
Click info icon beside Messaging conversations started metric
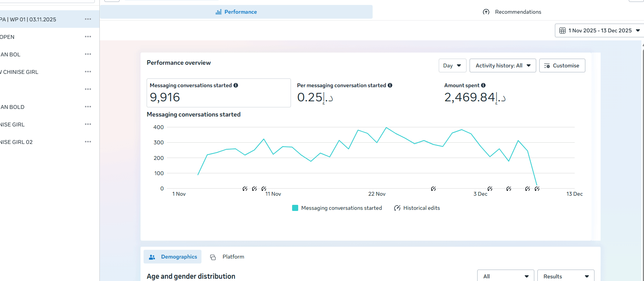click(236, 85)
